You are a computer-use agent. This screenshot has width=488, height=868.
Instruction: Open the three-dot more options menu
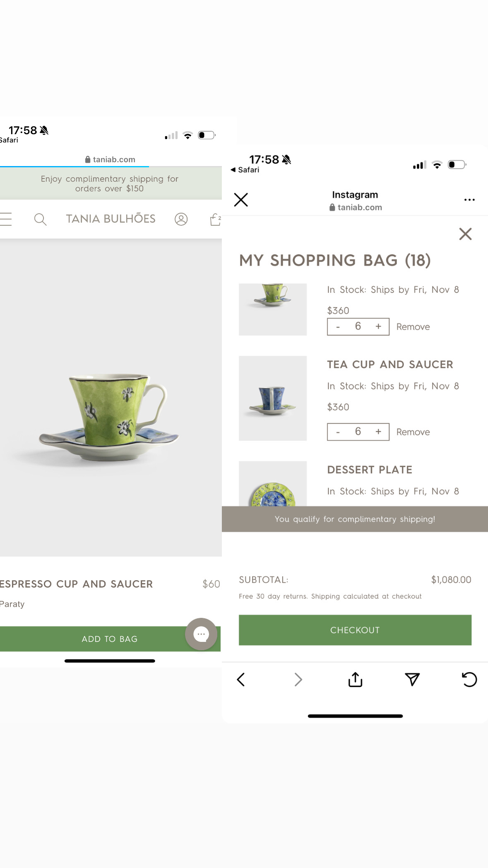469,200
